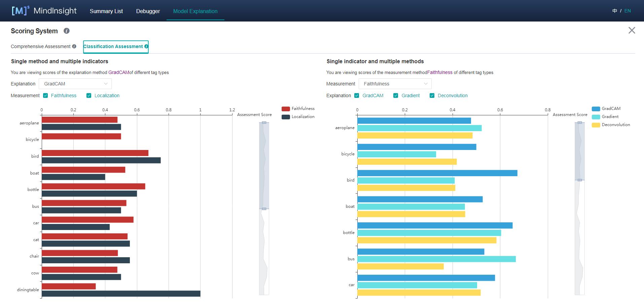Go to the Debugger menu
The image size is (644, 307).
click(148, 11)
